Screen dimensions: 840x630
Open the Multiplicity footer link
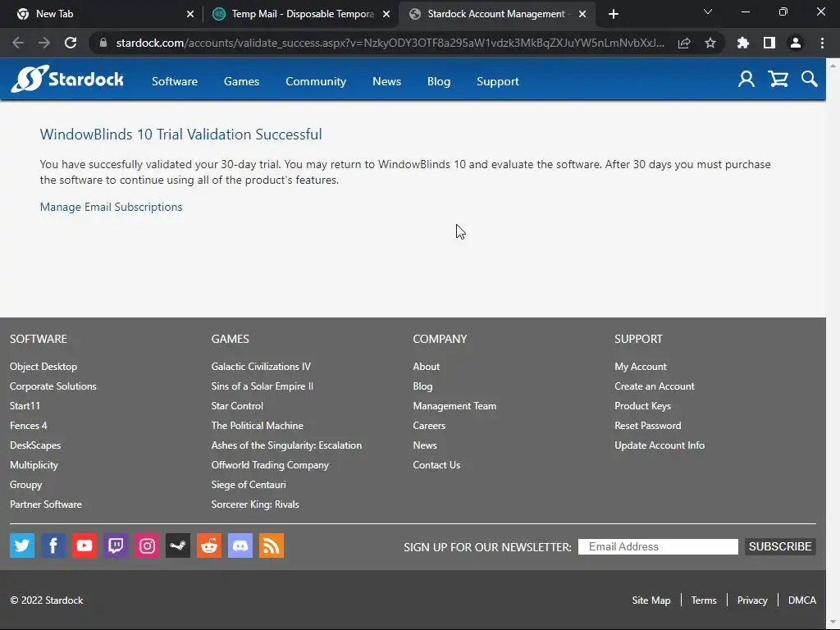point(34,465)
